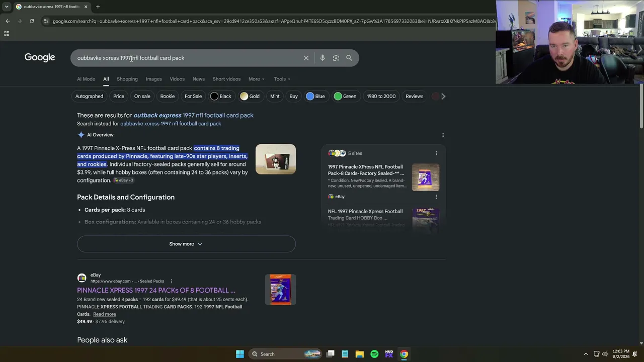Image resolution: width=644 pixels, height=362 pixels.
Task: Open 'NFL 1997 Pinnacle Xpress Football' hobby box source
Action: point(365,215)
